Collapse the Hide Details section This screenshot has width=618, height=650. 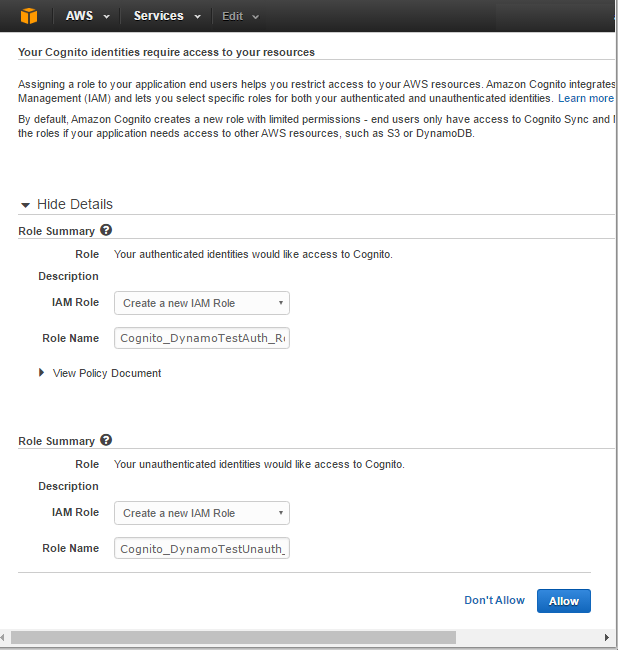74,204
